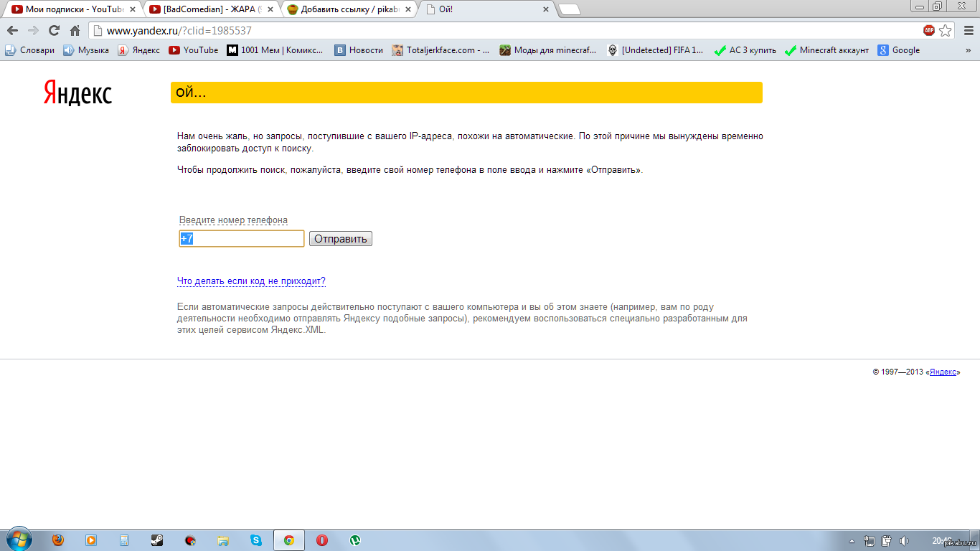980x551 pixels.
Task: Open Skype from the taskbar
Action: 256,540
